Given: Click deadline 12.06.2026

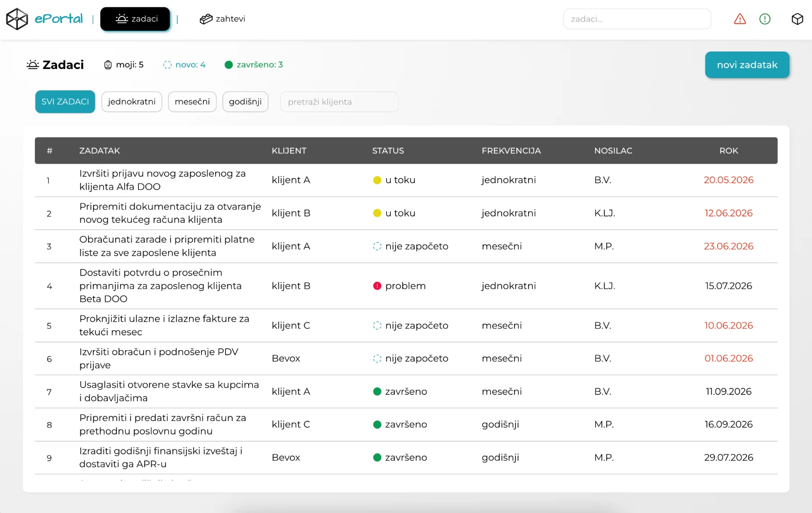Looking at the screenshot, I should pos(729,213).
